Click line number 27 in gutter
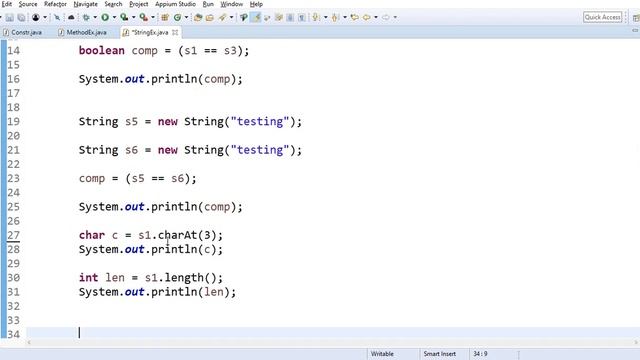Image resolution: width=640 pixels, height=360 pixels. click(x=13, y=236)
